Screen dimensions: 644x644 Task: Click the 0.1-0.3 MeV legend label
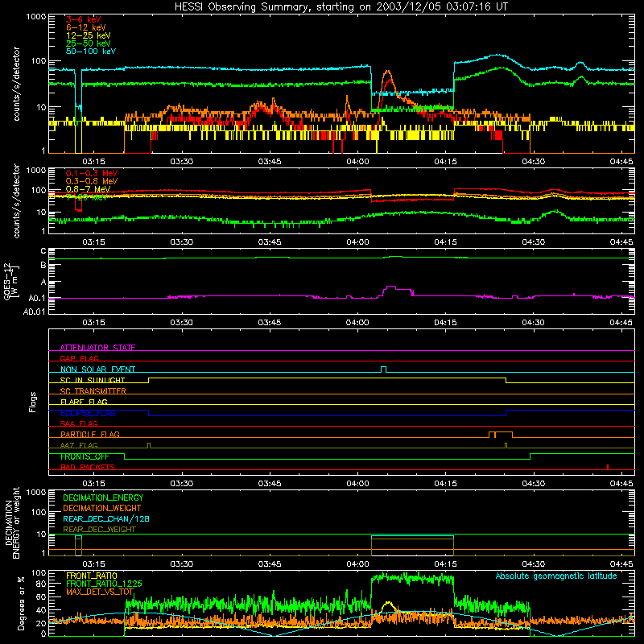[92, 173]
